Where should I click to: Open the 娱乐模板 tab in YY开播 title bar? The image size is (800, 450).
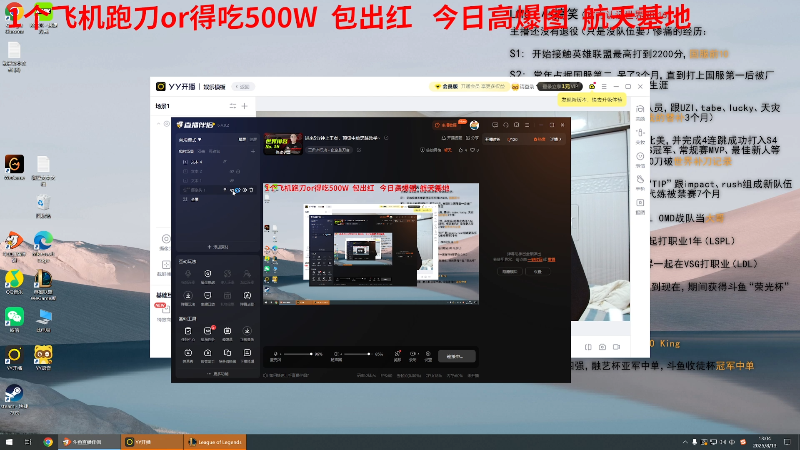[214, 87]
